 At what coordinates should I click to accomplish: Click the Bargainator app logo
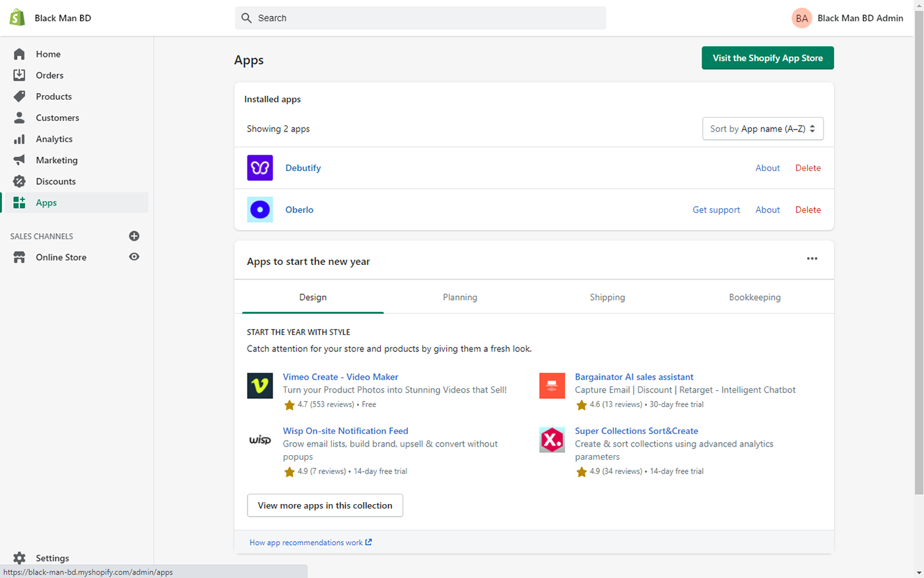pyautogui.click(x=552, y=386)
